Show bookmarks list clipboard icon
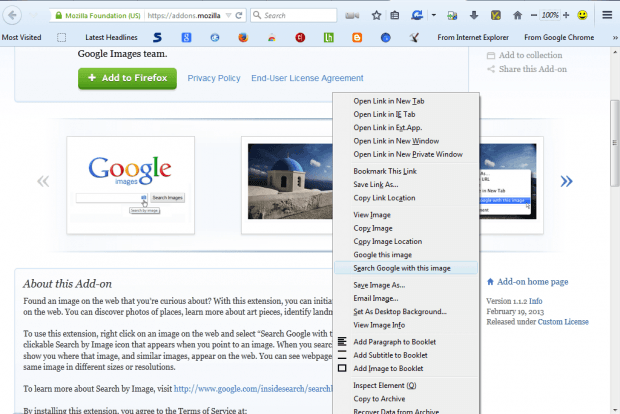The image size is (620, 414). [x=395, y=15]
